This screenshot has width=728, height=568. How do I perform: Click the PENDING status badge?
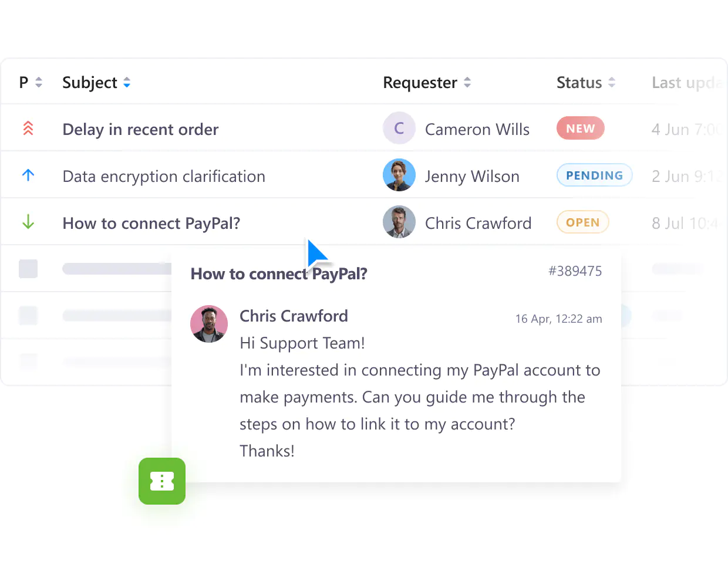tap(595, 175)
